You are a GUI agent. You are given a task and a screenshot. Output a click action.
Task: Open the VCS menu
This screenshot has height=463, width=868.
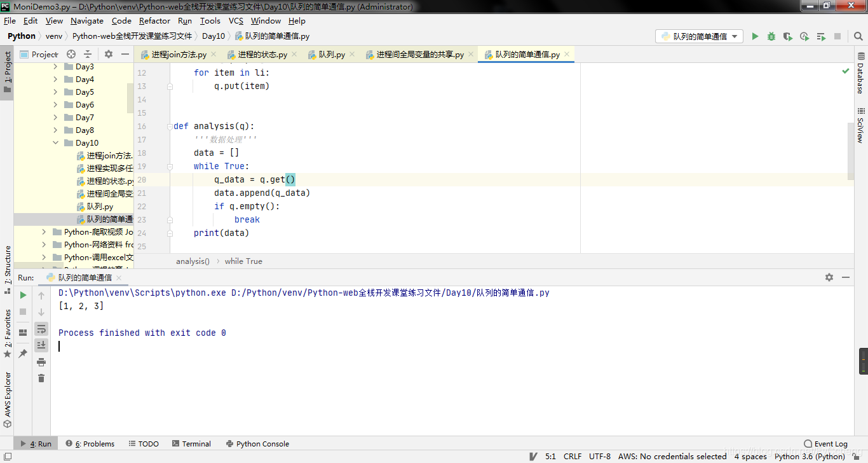pos(236,21)
